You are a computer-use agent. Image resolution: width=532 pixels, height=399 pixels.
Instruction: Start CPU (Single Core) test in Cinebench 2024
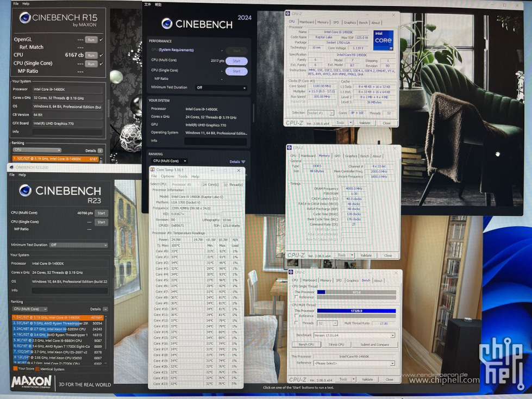pyautogui.click(x=236, y=72)
